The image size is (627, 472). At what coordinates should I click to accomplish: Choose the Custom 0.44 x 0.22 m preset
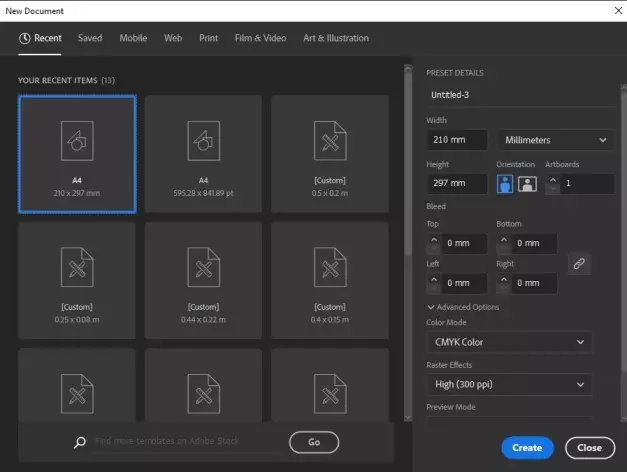(x=204, y=281)
